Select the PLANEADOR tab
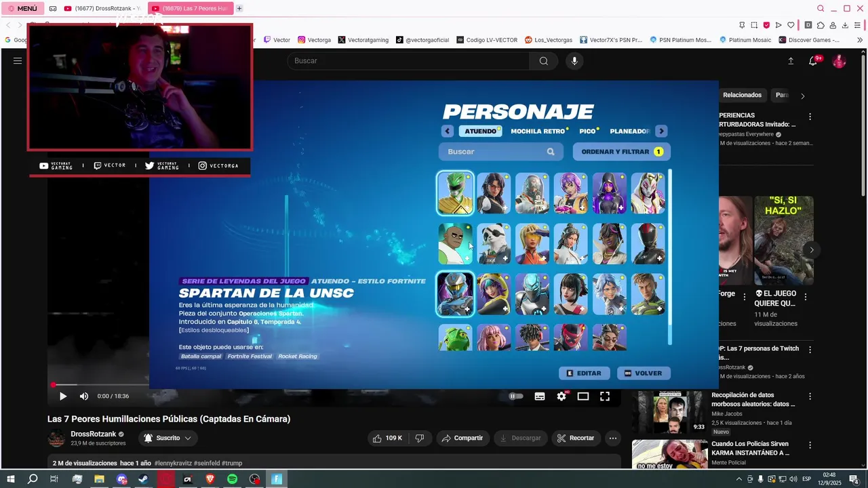The width and height of the screenshot is (868, 488). click(x=630, y=131)
